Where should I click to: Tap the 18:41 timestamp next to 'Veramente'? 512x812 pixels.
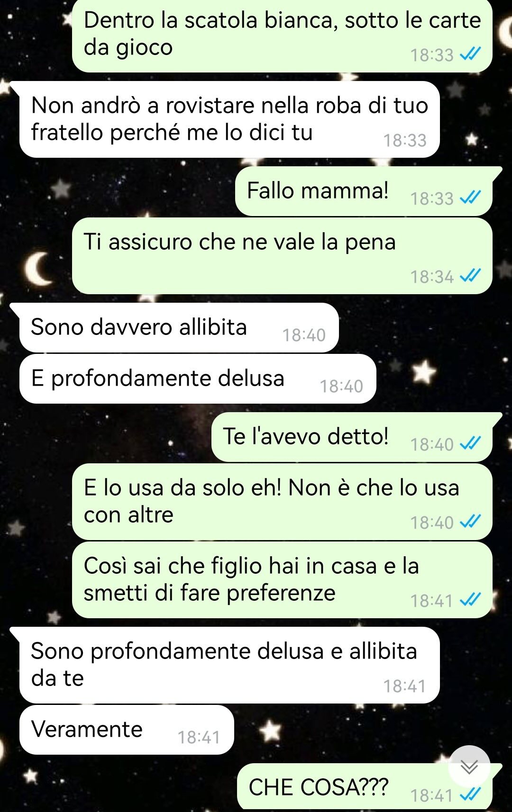[199, 737]
